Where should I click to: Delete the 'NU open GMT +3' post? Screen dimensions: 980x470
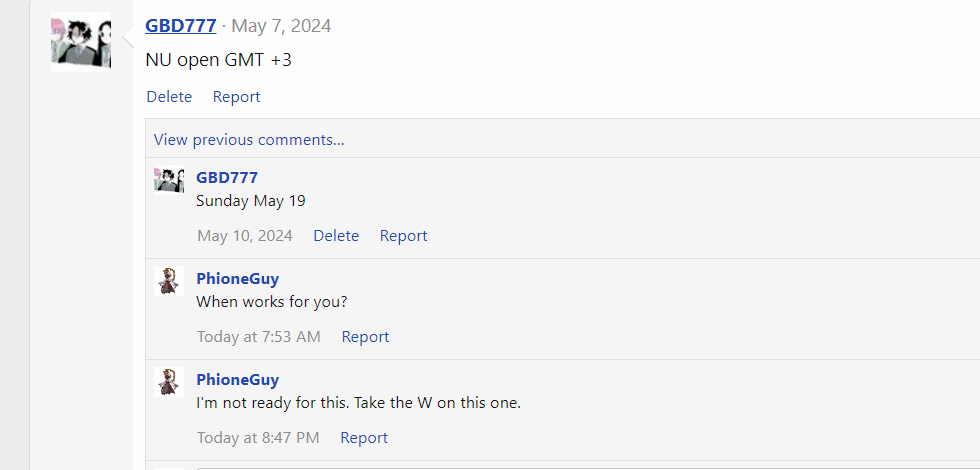tap(169, 97)
